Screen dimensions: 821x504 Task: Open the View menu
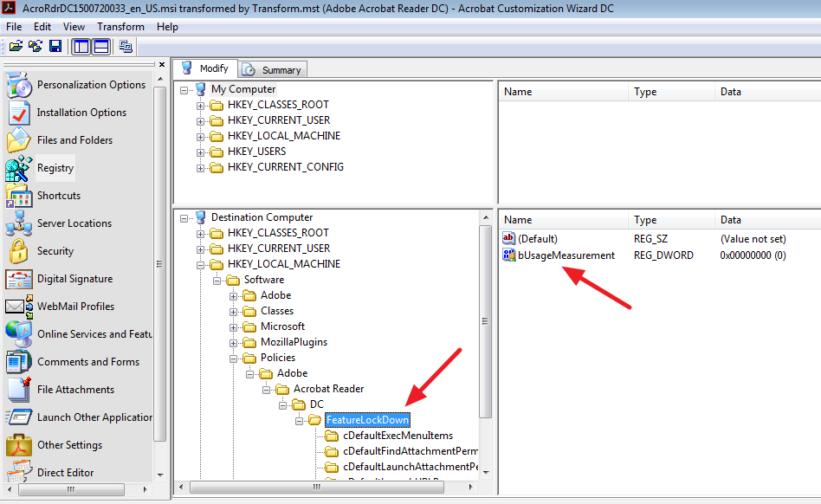pos(74,27)
